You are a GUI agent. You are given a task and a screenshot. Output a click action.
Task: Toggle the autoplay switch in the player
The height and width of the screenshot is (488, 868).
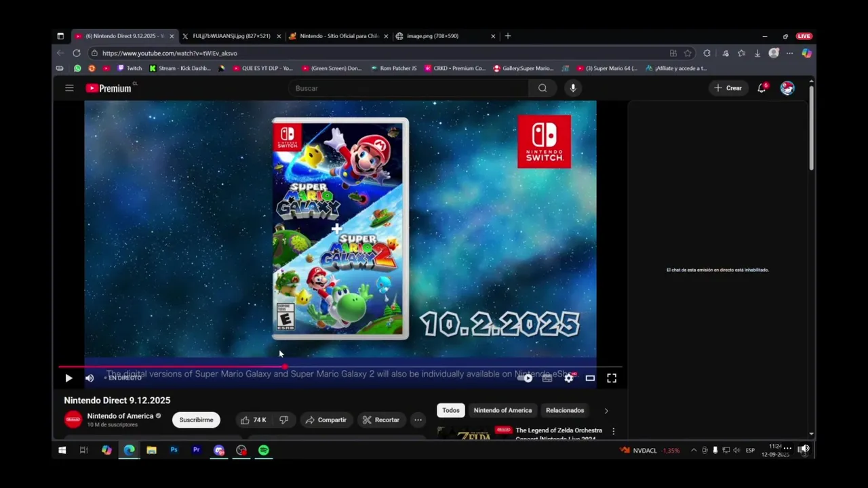[526, 378]
